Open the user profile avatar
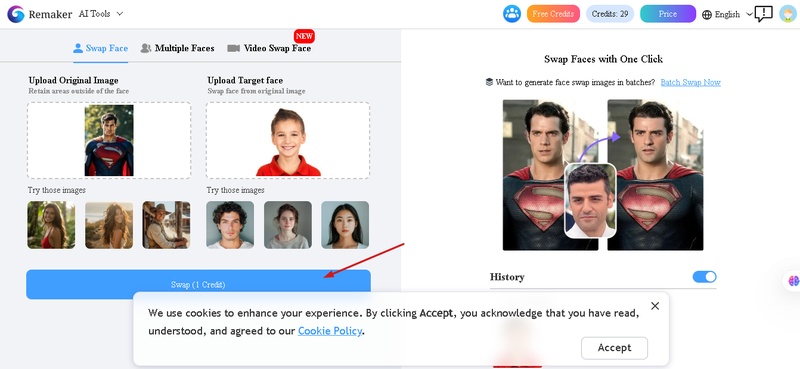The image size is (800, 369). tap(788, 14)
